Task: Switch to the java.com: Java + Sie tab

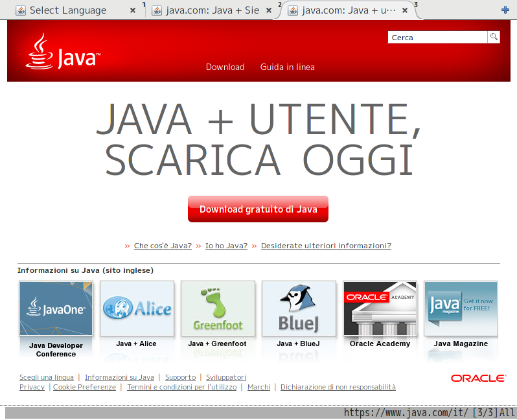Action: pos(212,10)
